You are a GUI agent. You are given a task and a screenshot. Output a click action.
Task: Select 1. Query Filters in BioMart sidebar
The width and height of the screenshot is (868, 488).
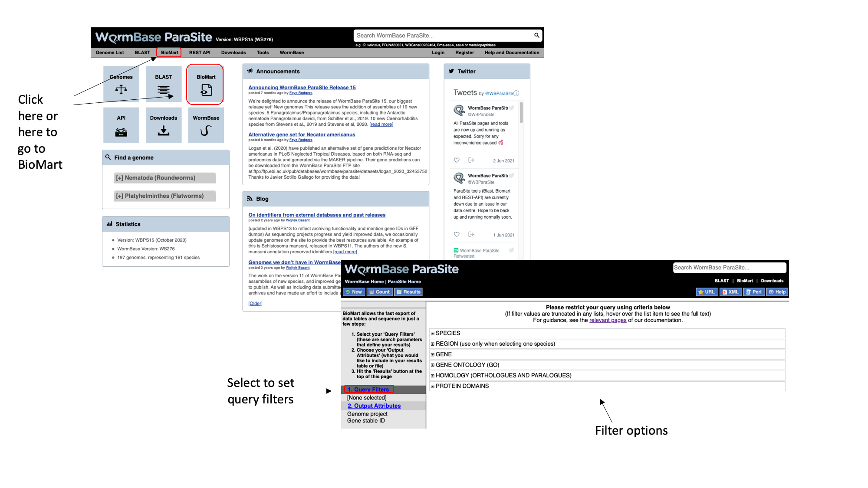click(x=368, y=390)
